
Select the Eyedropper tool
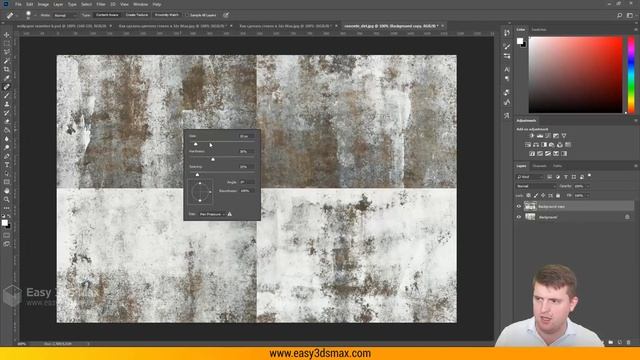7,78
